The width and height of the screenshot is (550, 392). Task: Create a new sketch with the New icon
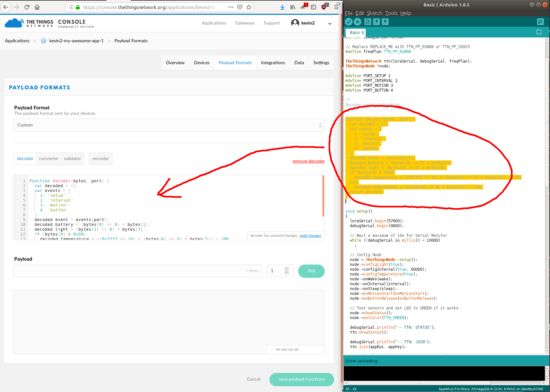point(368,22)
